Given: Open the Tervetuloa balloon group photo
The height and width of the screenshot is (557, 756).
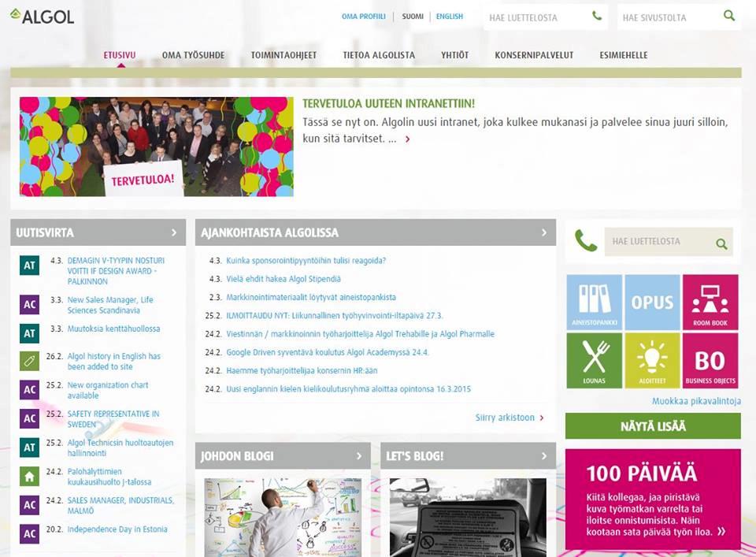Looking at the screenshot, I should [156, 147].
